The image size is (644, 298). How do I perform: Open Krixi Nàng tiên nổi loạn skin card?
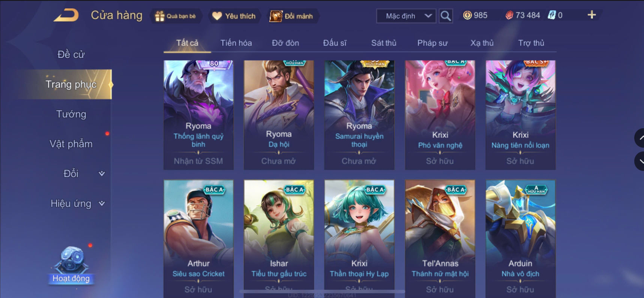click(x=520, y=115)
